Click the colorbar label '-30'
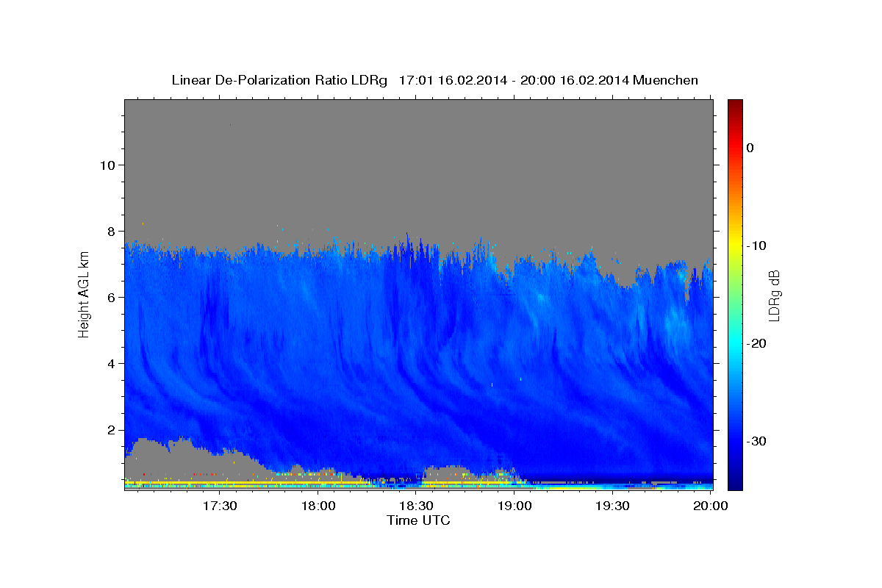The width and height of the screenshot is (882, 588). (756, 441)
